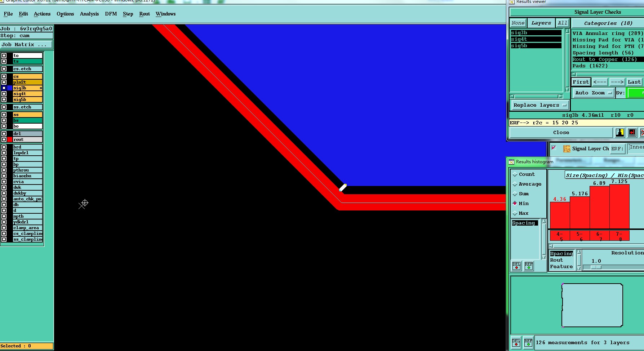This screenshot has width=644, height=351.
Task: Click the layers list scroll-down arrow
Action: coord(567,89)
